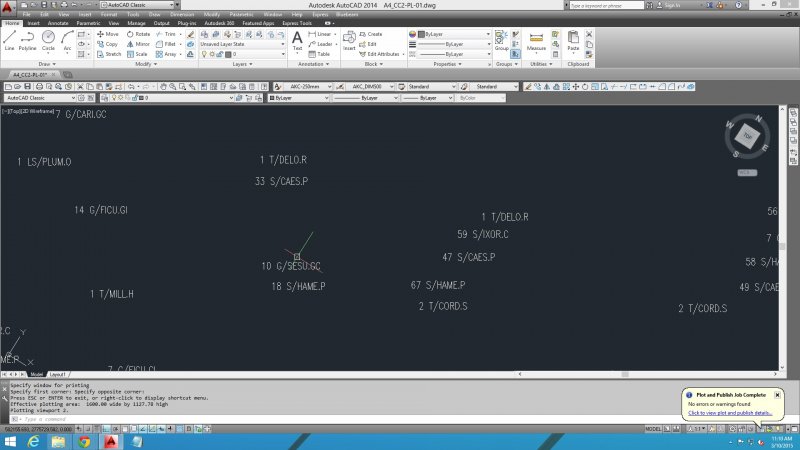Click the ViewCube TOP face
The height and width of the screenshot is (450, 800).
click(x=747, y=136)
